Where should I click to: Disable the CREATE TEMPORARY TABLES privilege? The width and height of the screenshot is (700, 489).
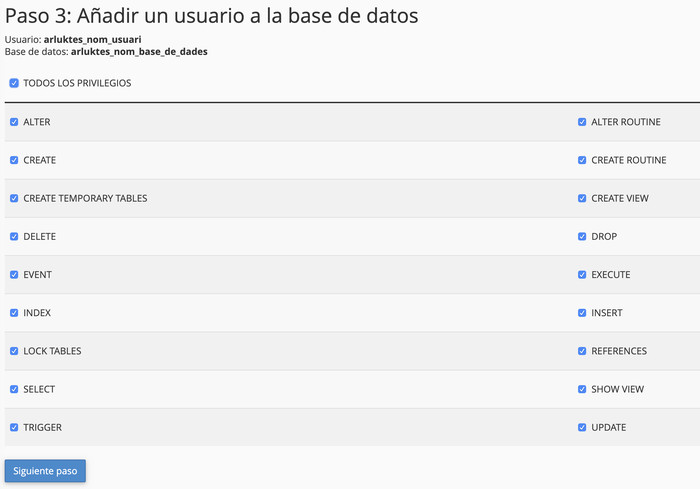(14, 198)
